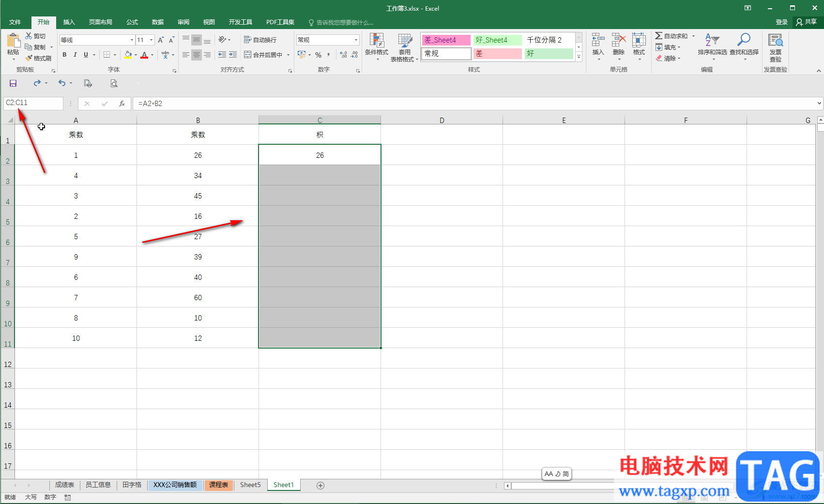
Task: Open the Find and Select magnifier
Action: [x=744, y=46]
